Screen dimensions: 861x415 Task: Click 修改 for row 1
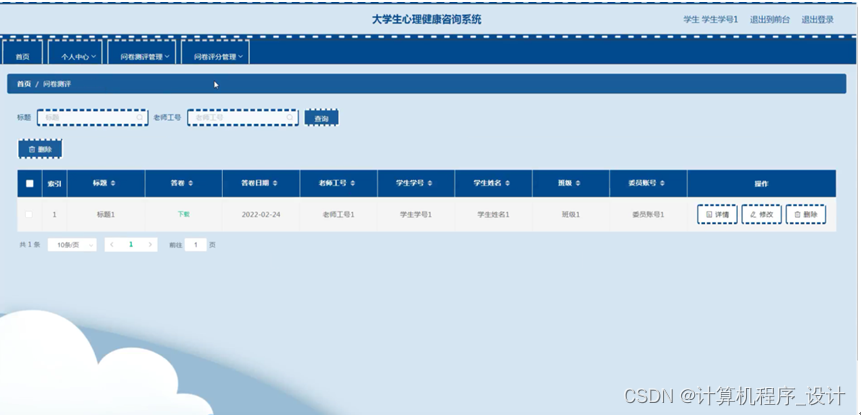point(762,215)
